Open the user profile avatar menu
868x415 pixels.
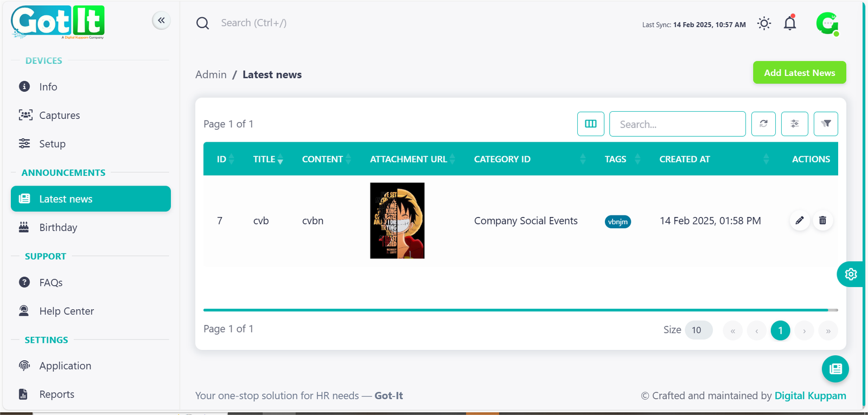(x=827, y=24)
